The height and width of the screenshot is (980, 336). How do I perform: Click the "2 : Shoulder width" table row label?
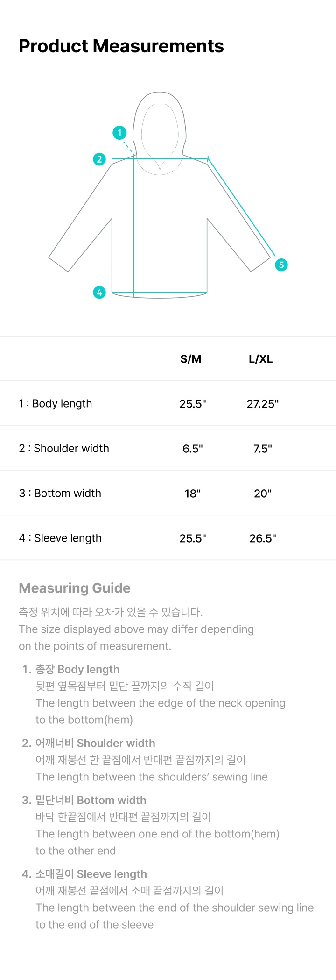pos(64,448)
